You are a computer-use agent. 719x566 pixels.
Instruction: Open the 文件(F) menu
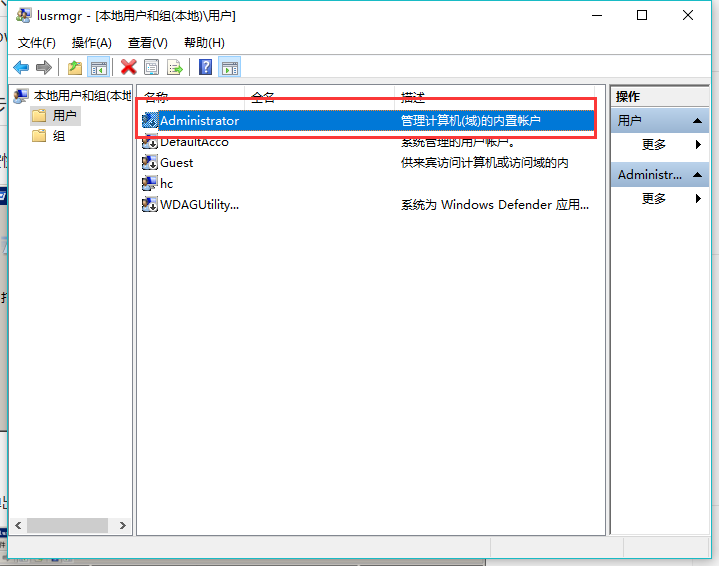37,43
